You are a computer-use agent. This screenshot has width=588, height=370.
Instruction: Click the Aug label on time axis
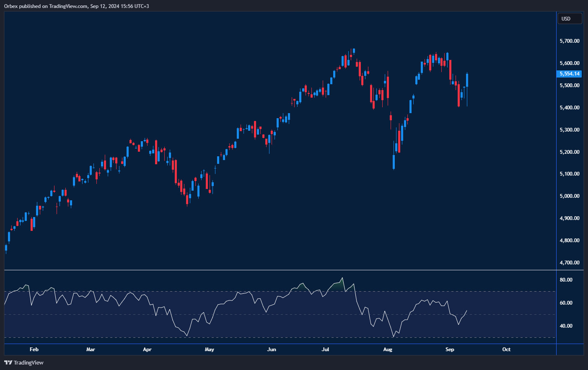pos(388,349)
